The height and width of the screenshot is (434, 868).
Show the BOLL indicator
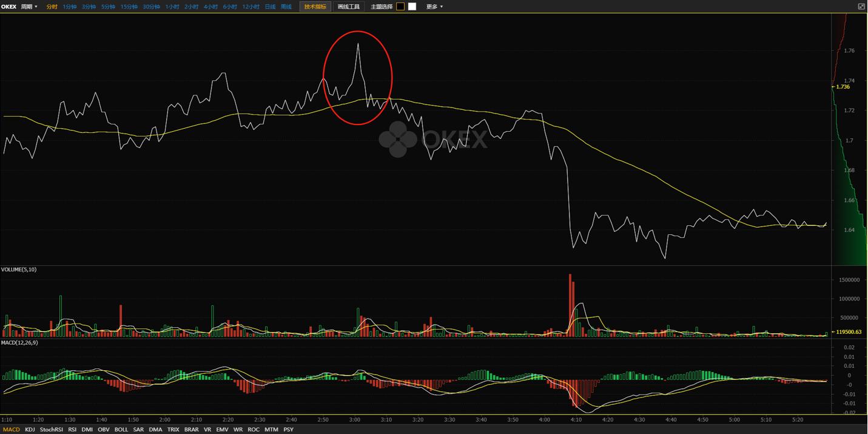(121, 429)
